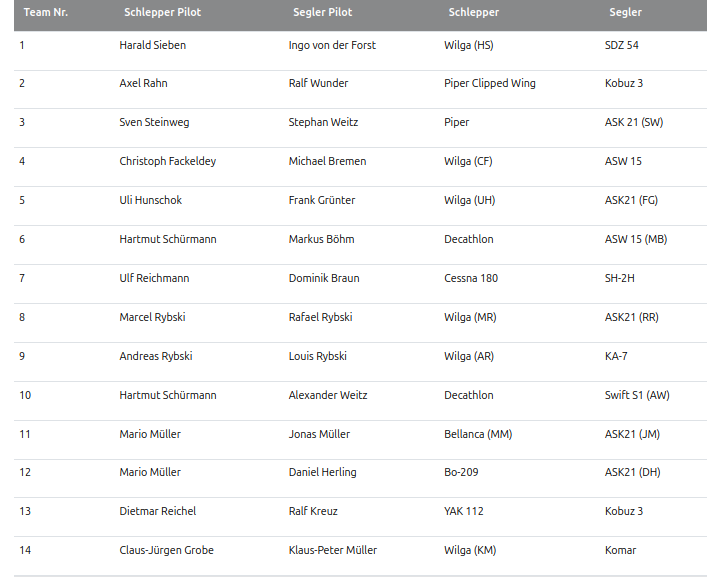Select the Harald Sieben cell
This screenshot has width=707, height=577.
pos(152,45)
